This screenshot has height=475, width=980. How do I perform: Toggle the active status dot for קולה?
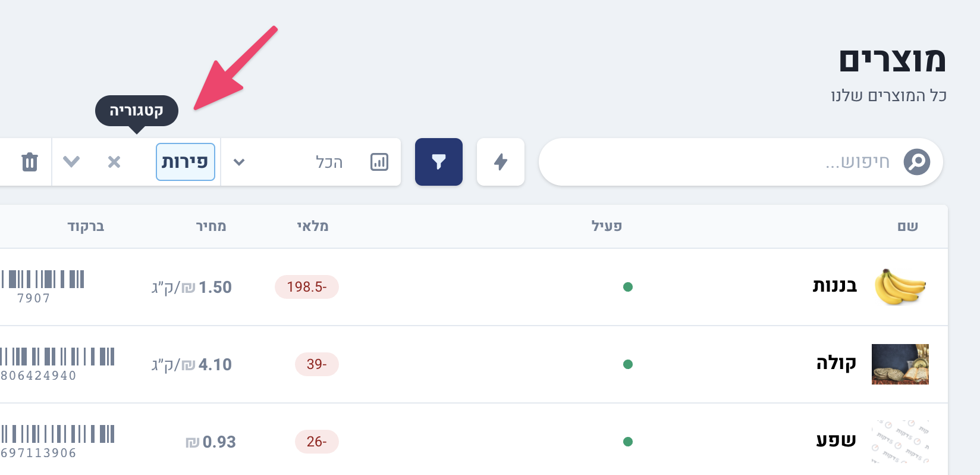pos(628,364)
